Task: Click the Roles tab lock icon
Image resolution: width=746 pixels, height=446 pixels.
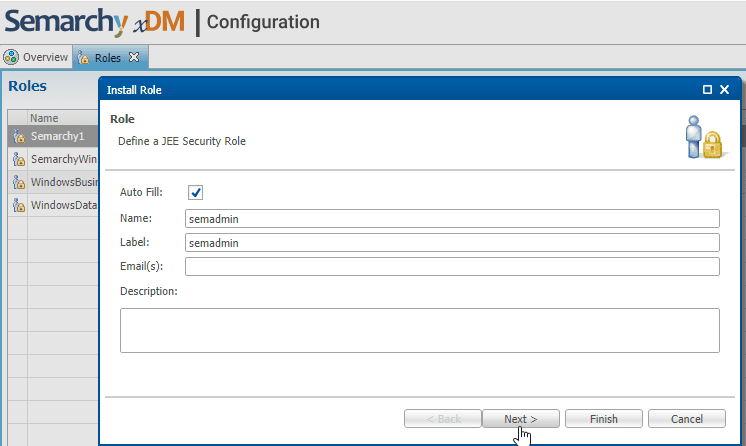Action: [84, 57]
